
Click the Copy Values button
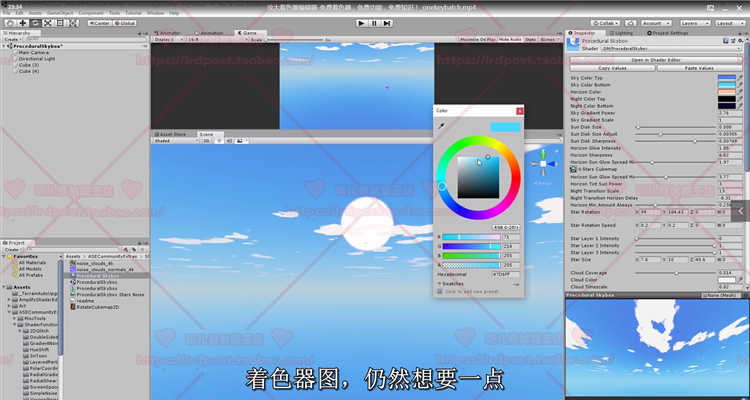pyautogui.click(x=612, y=68)
